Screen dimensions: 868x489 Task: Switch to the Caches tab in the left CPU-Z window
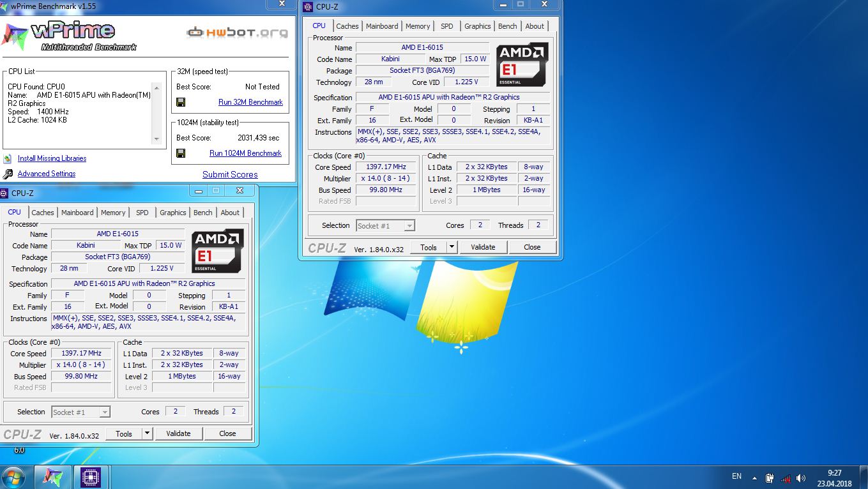43,213
